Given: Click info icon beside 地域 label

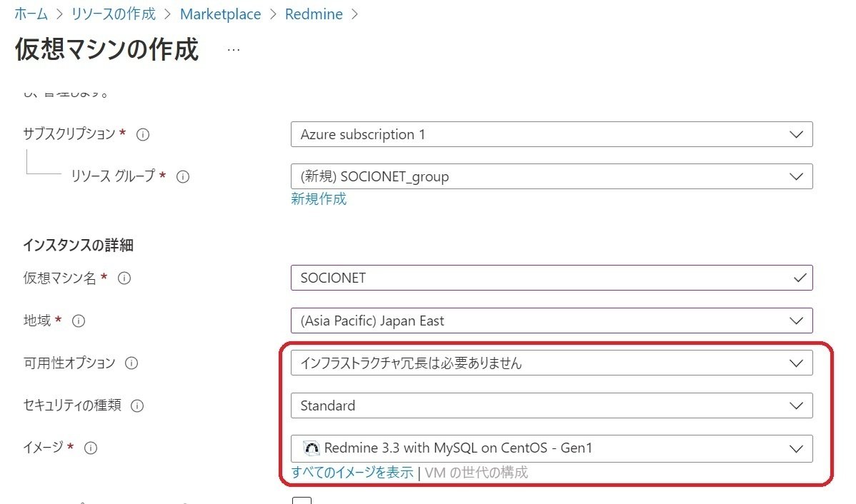Looking at the screenshot, I should (x=79, y=321).
